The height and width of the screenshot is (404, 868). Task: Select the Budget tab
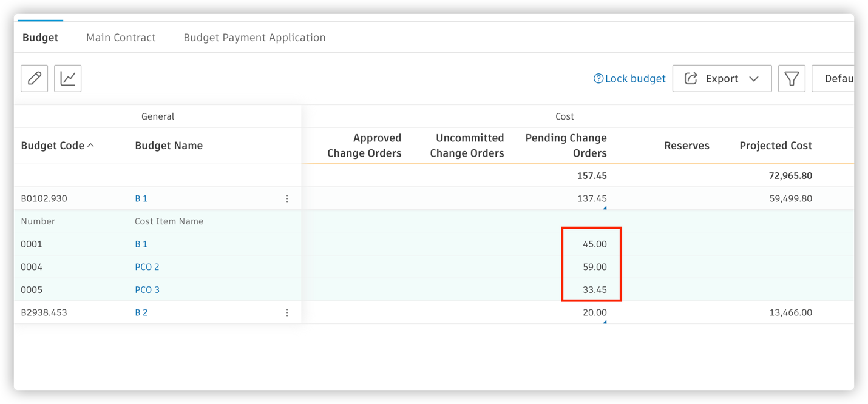pos(40,38)
